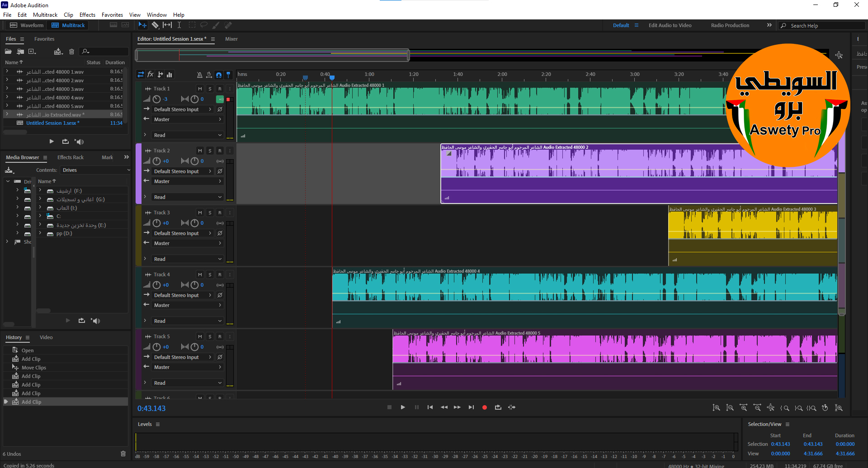Select Move Clips history entry
Image resolution: width=868 pixels, height=468 pixels.
pyautogui.click(x=66, y=368)
